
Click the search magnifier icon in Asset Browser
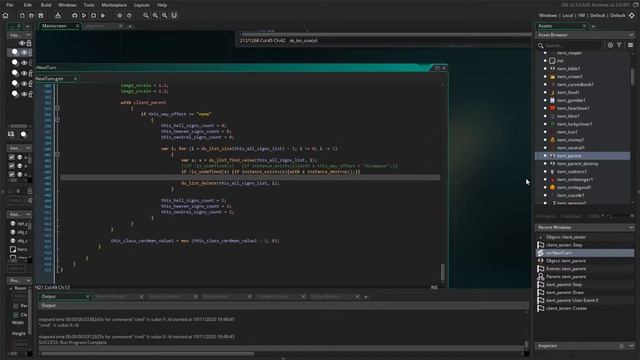(541, 46)
